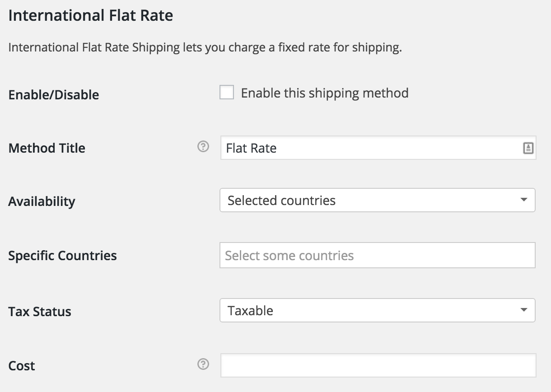This screenshot has width=551, height=392.
Task: Click the 'Availability' field label
Action: pos(42,201)
